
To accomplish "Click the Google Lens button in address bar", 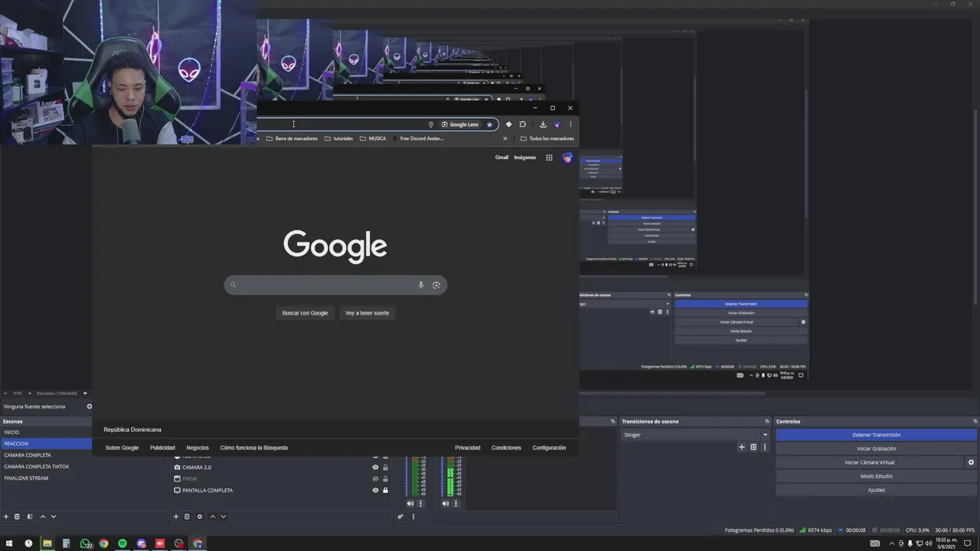I will (x=460, y=124).
